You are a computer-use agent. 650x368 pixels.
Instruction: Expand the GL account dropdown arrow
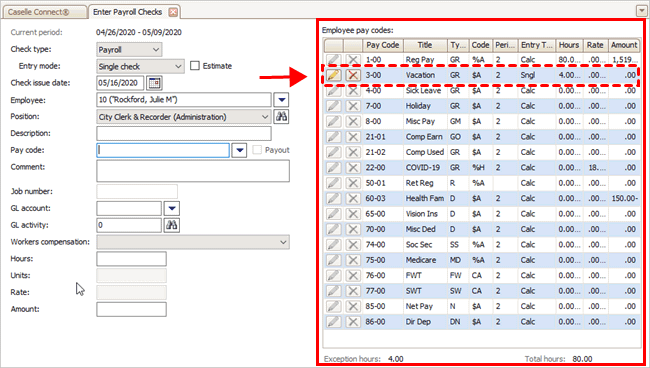(x=172, y=208)
